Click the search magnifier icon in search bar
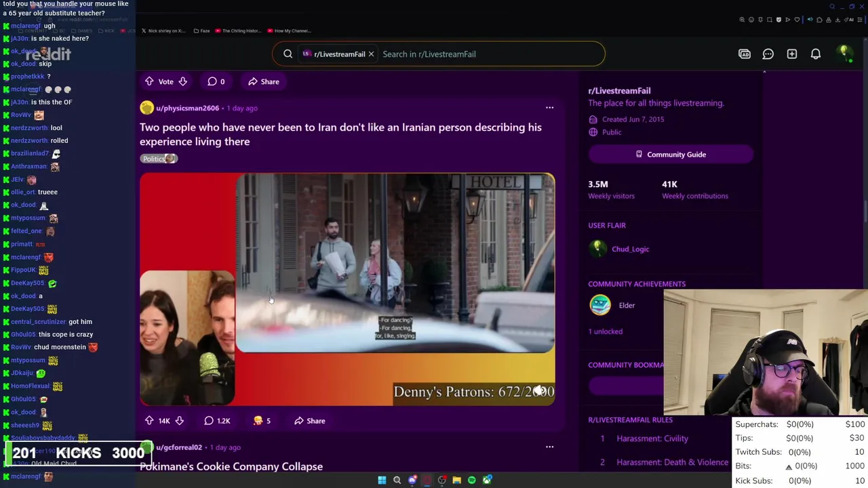This screenshot has height=488, width=868. tap(288, 54)
